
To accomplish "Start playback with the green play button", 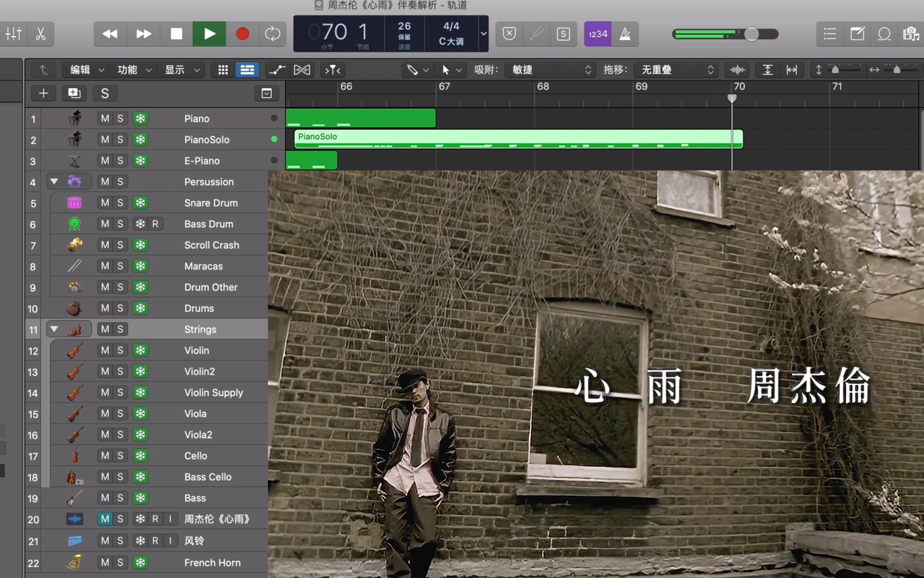I will 209,34.
